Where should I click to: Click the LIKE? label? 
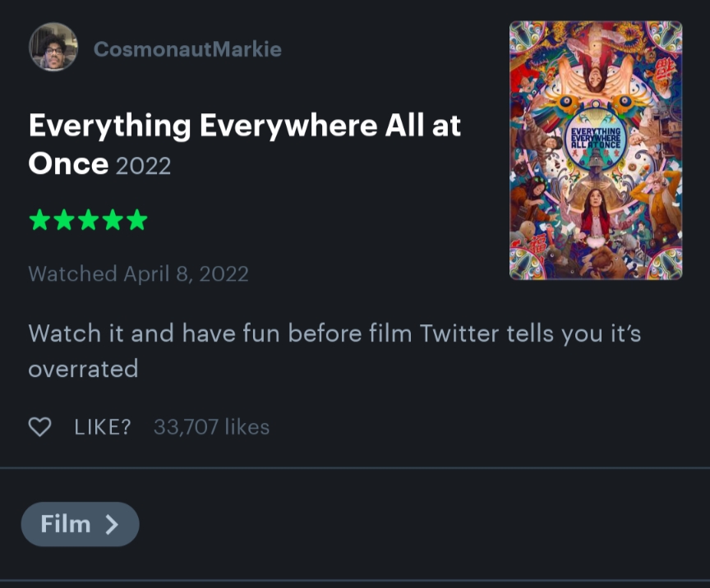[x=102, y=428]
